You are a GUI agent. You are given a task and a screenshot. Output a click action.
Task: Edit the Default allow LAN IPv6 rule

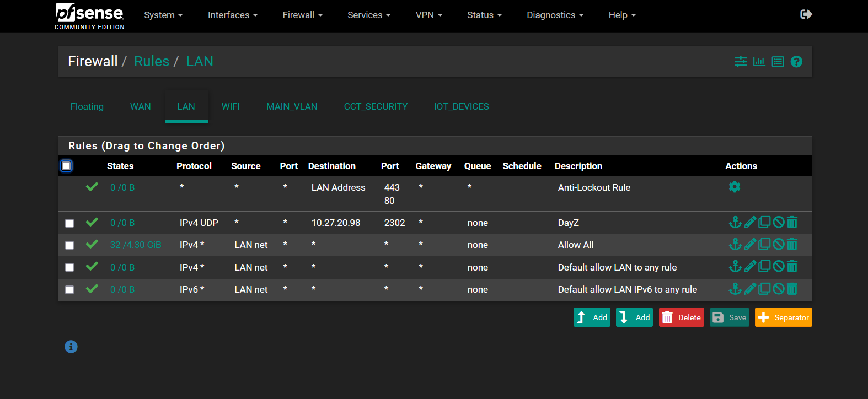750,289
